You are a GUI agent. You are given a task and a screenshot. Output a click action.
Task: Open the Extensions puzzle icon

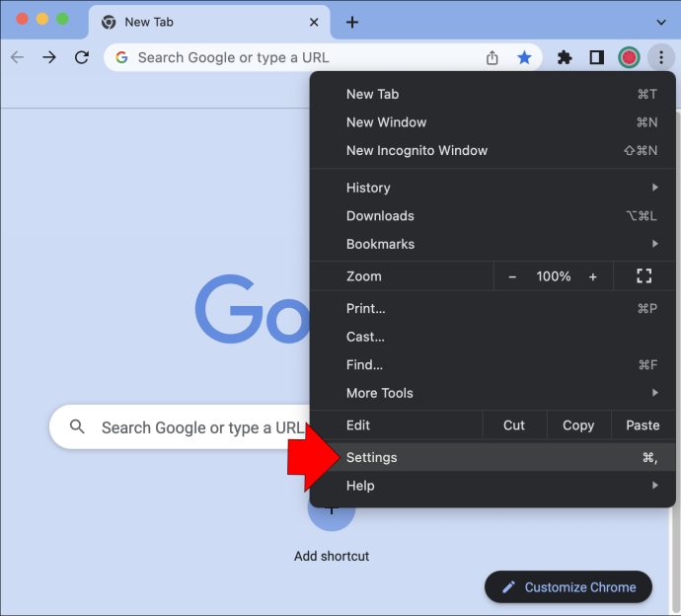click(x=565, y=57)
